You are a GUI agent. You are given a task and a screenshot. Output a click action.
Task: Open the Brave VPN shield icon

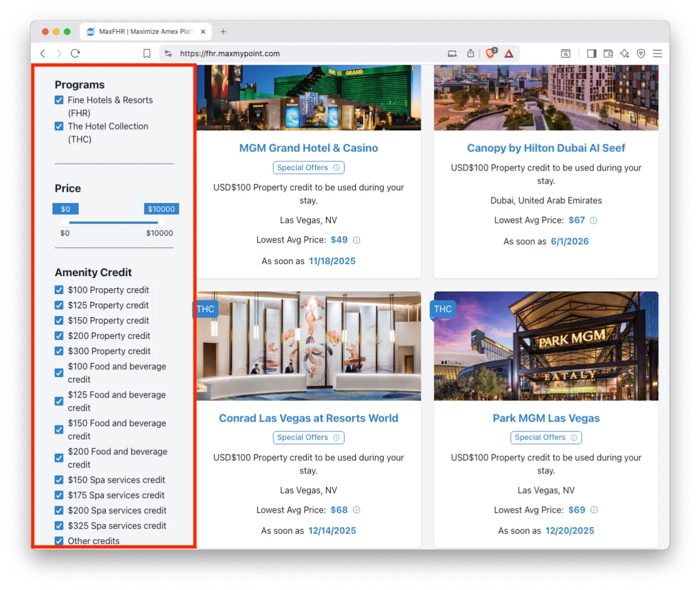641,53
